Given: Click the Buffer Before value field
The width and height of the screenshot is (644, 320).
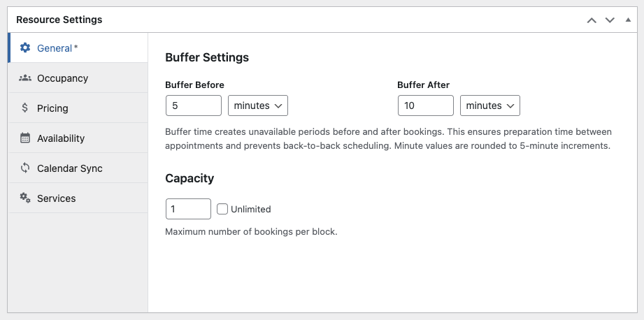Looking at the screenshot, I should click(194, 106).
